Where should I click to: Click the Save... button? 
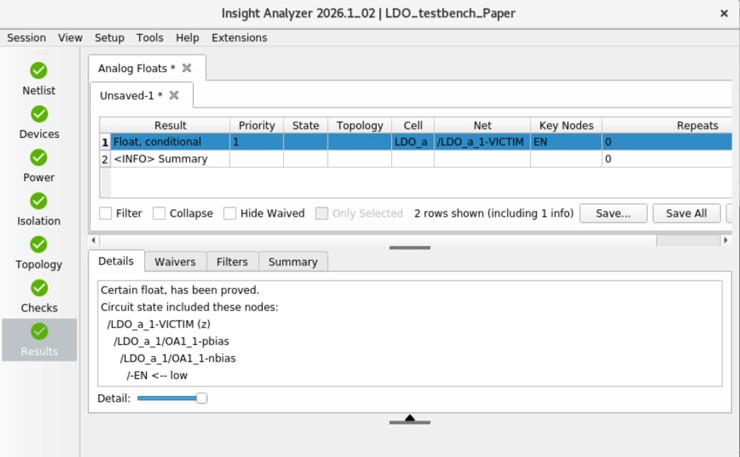613,213
